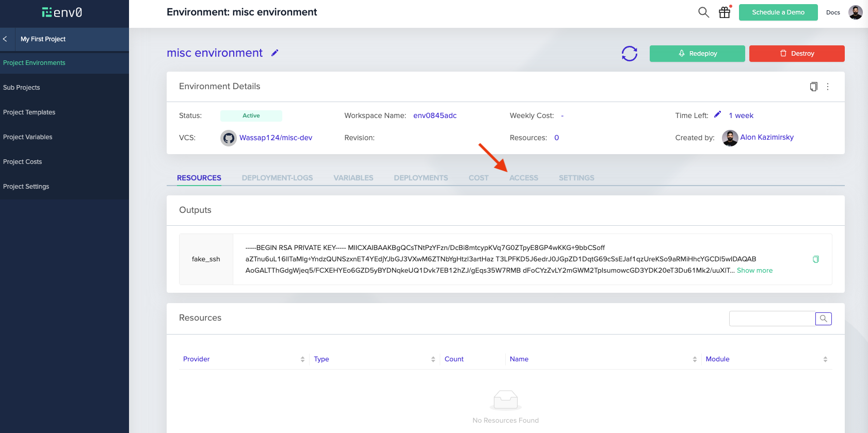
Task: Click the Provider column header text
Action: [x=197, y=359]
